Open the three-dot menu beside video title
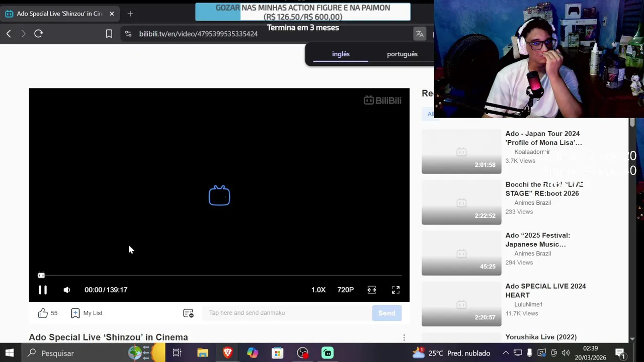The width and height of the screenshot is (644, 362). tap(404, 338)
